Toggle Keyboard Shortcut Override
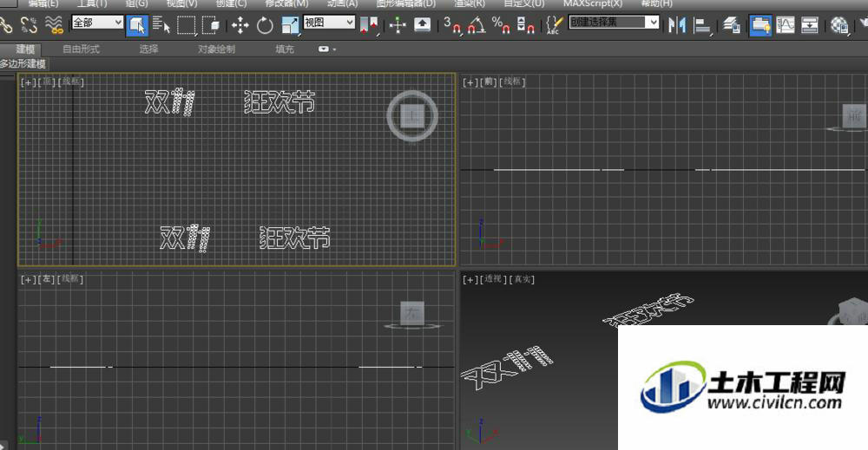Viewport: 868px width, 450px height. click(x=423, y=25)
